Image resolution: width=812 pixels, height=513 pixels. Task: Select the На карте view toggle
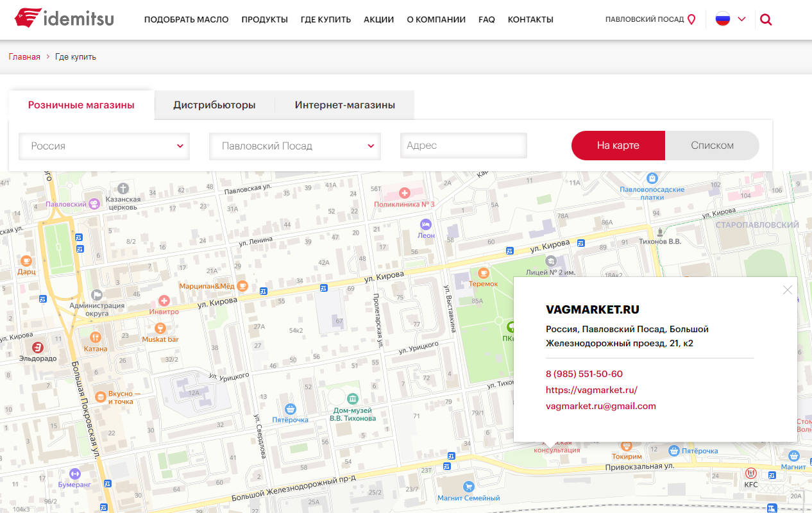(618, 146)
